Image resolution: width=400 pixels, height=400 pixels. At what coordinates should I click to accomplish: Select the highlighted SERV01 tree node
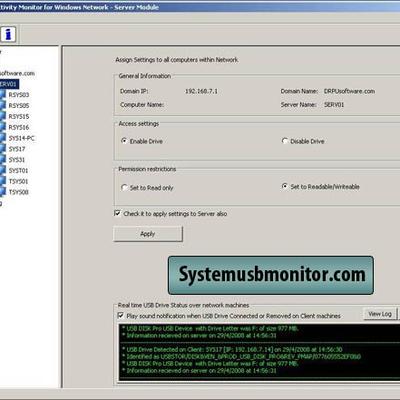8,84
